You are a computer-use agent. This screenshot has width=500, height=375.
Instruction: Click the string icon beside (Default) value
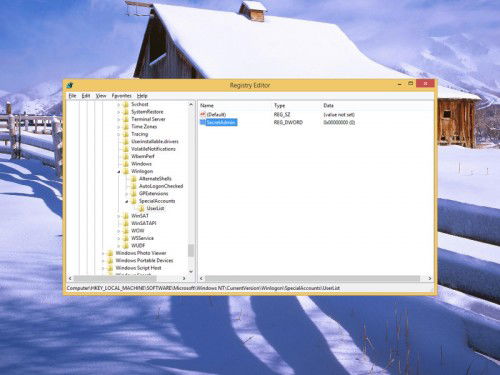point(203,115)
